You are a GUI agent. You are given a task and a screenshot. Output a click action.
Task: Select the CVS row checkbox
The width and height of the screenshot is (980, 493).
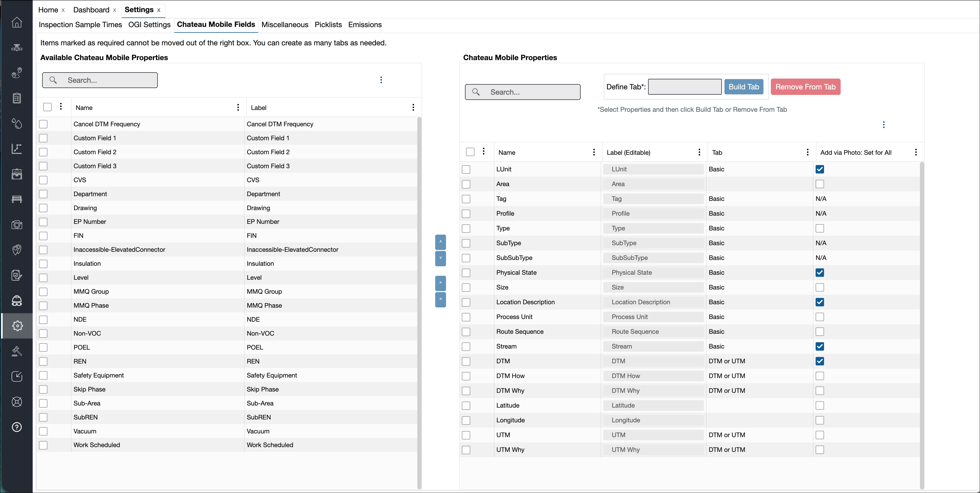tap(43, 180)
